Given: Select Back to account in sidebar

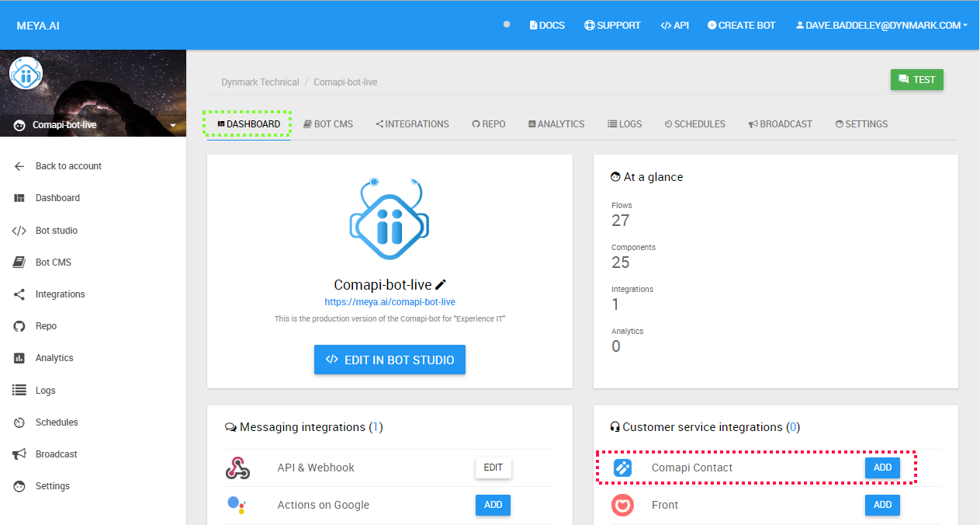Looking at the screenshot, I should pos(68,166).
